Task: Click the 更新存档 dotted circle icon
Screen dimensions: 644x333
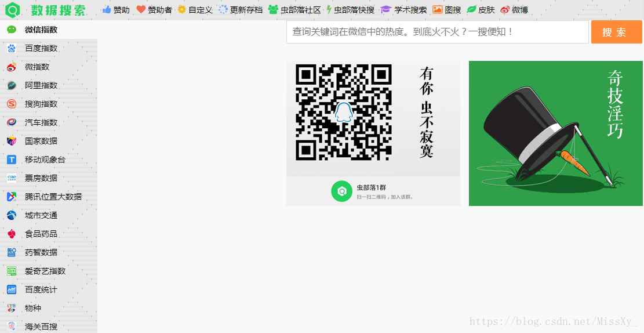Action: (223, 9)
